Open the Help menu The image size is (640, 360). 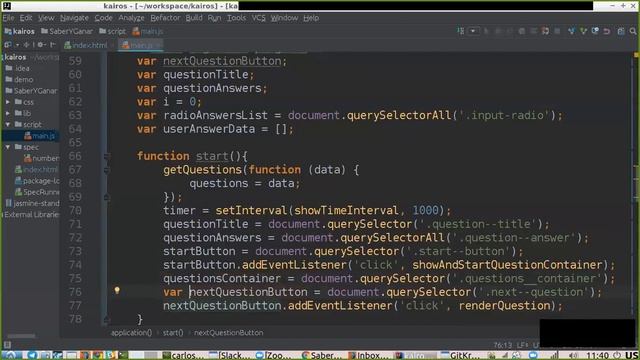click(311, 18)
